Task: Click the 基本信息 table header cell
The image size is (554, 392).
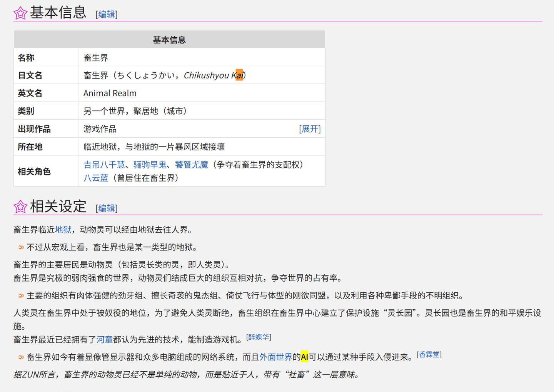Action: pyautogui.click(x=169, y=39)
